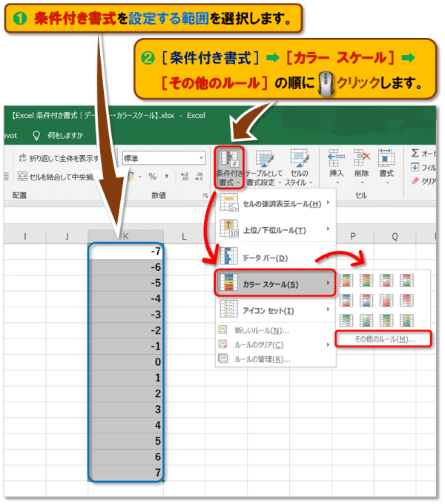Click the cell containing 5

click(126, 441)
